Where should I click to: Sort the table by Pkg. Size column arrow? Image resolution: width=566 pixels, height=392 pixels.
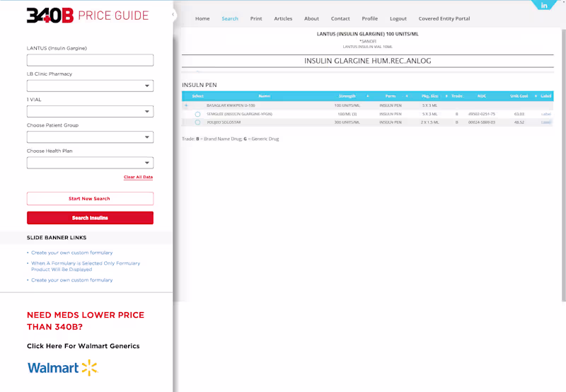(446, 96)
